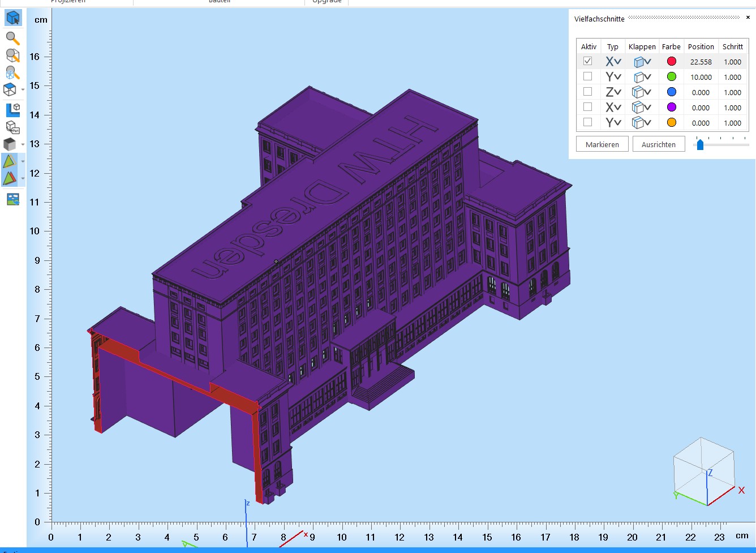Screen dimensions: 756x553
Task: Pick the blue section color swatch
Action: [672, 92]
